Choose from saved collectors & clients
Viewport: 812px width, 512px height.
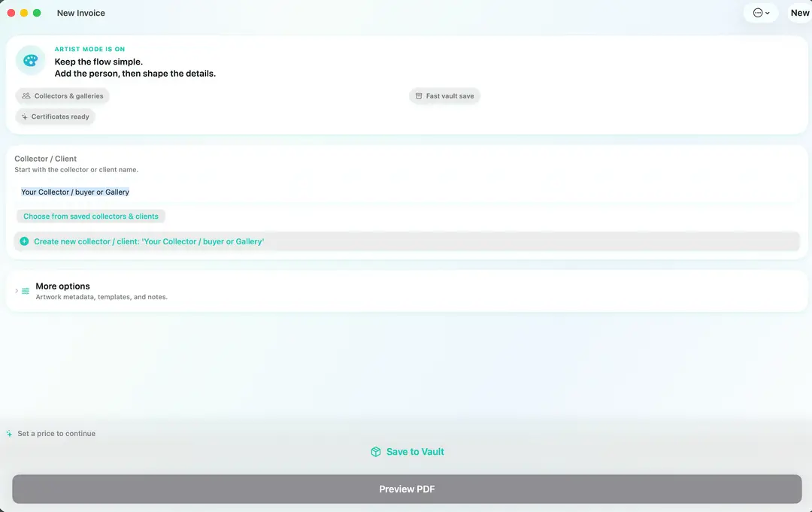click(x=91, y=217)
